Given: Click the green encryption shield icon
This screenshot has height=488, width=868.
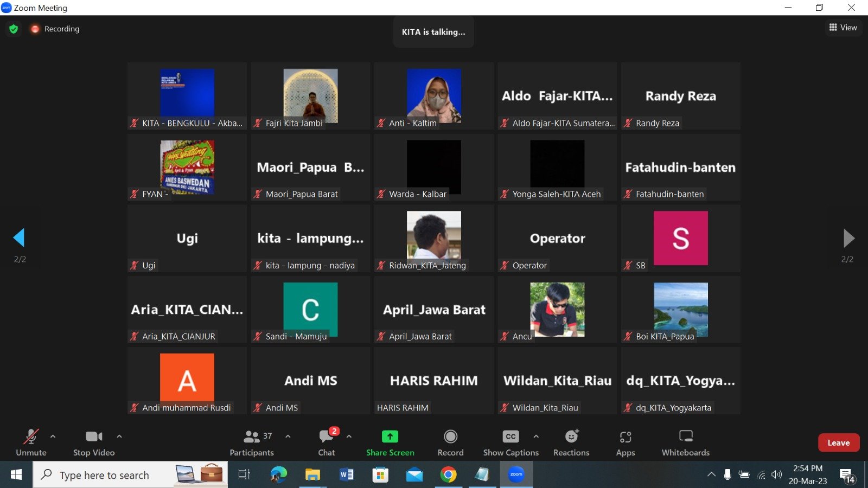Looking at the screenshot, I should pyautogui.click(x=14, y=29).
